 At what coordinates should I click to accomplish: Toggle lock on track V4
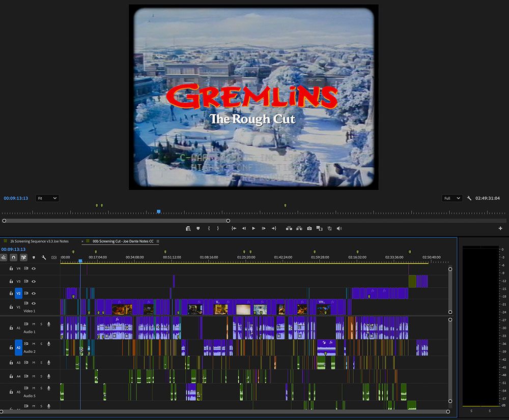click(x=11, y=268)
